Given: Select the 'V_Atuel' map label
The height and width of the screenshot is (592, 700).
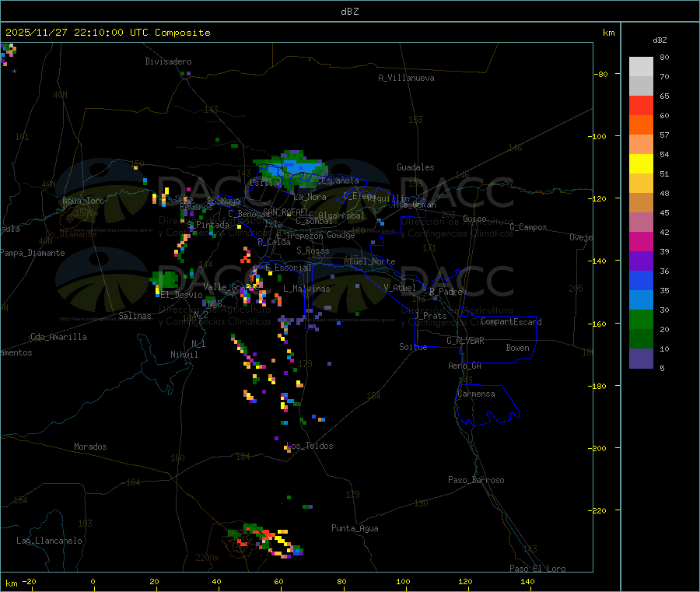Looking at the screenshot, I should [x=400, y=288].
